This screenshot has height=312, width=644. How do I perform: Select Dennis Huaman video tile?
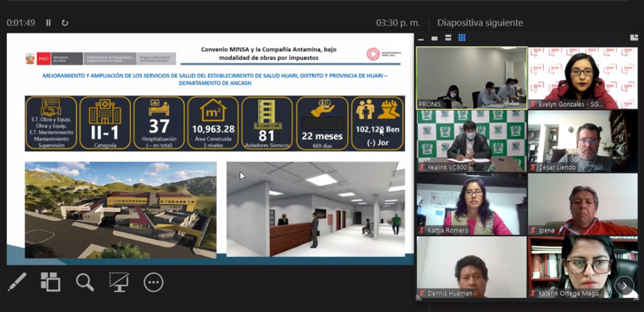click(471, 267)
